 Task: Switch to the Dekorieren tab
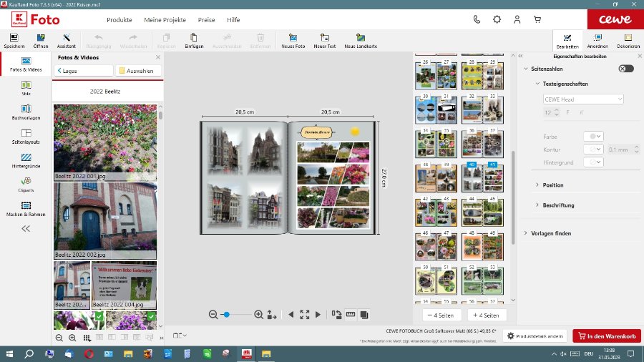coord(628,41)
